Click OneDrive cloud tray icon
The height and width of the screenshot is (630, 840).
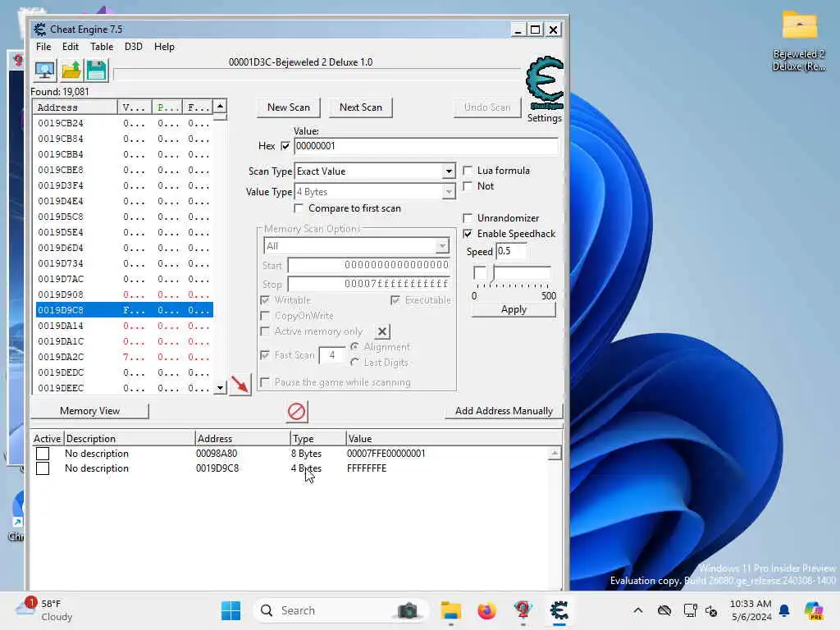(x=664, y=610)
